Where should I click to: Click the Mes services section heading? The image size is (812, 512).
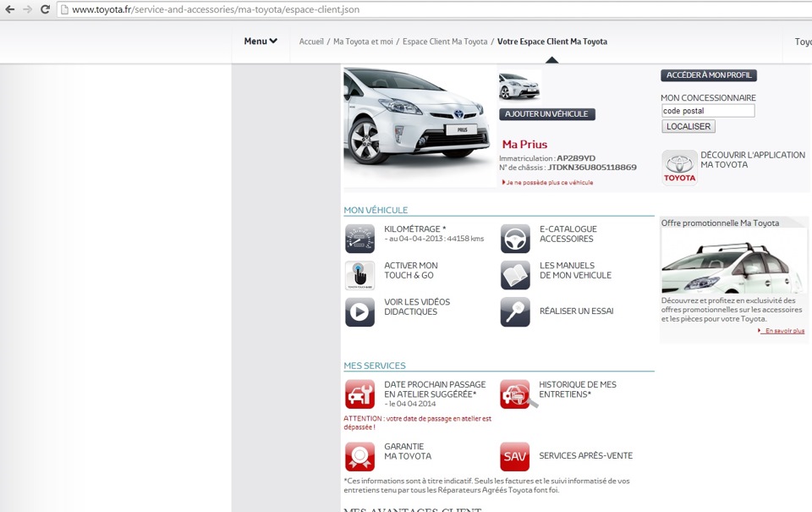375,366
